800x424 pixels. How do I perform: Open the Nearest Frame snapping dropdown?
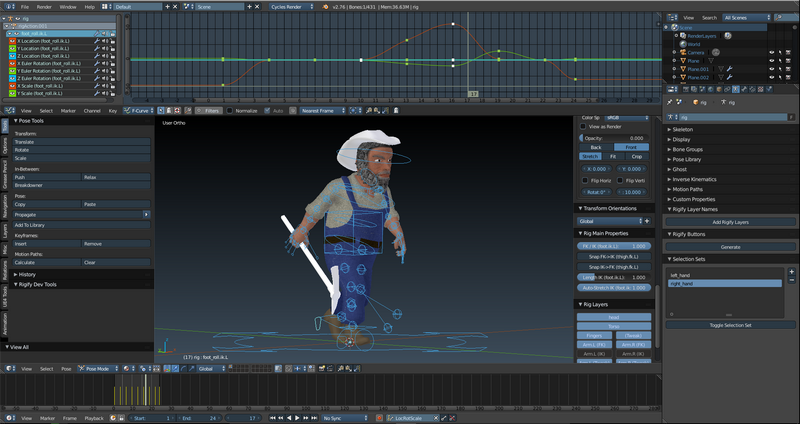(x=322, y=110)
